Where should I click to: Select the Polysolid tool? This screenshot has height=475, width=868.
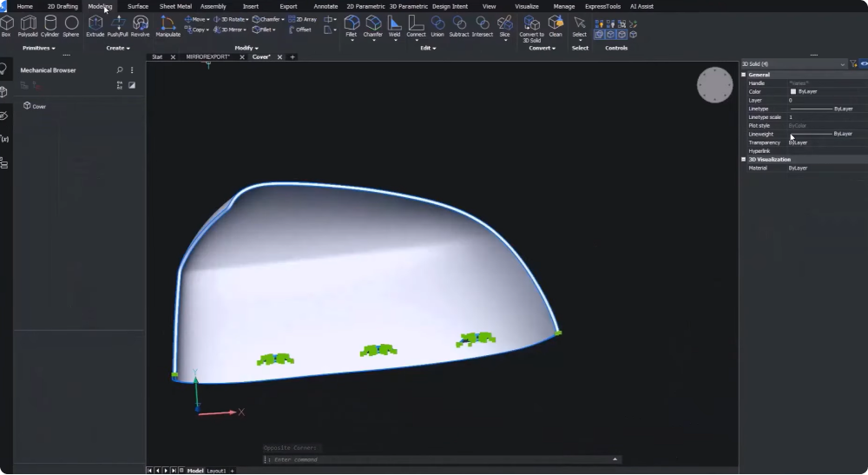coord(28,26)
